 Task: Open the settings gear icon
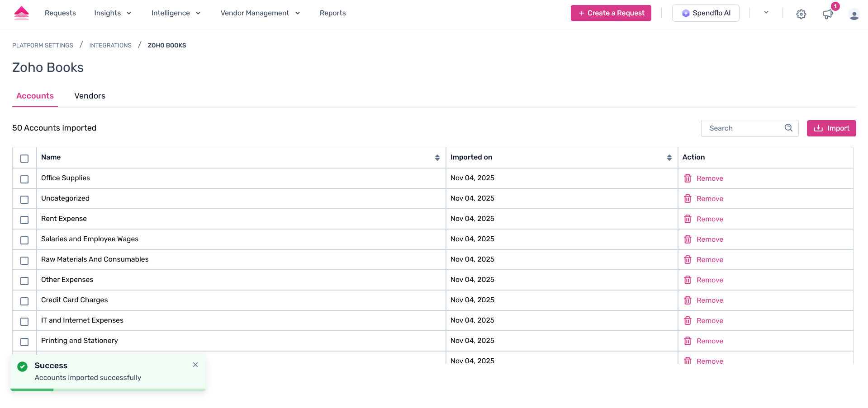click(x=801, y=14)
